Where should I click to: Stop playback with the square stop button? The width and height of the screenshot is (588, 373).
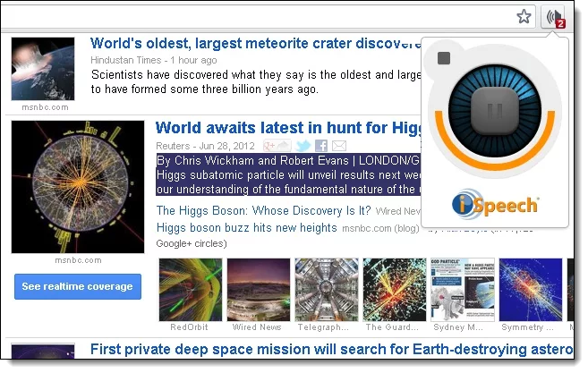point(444,58)
